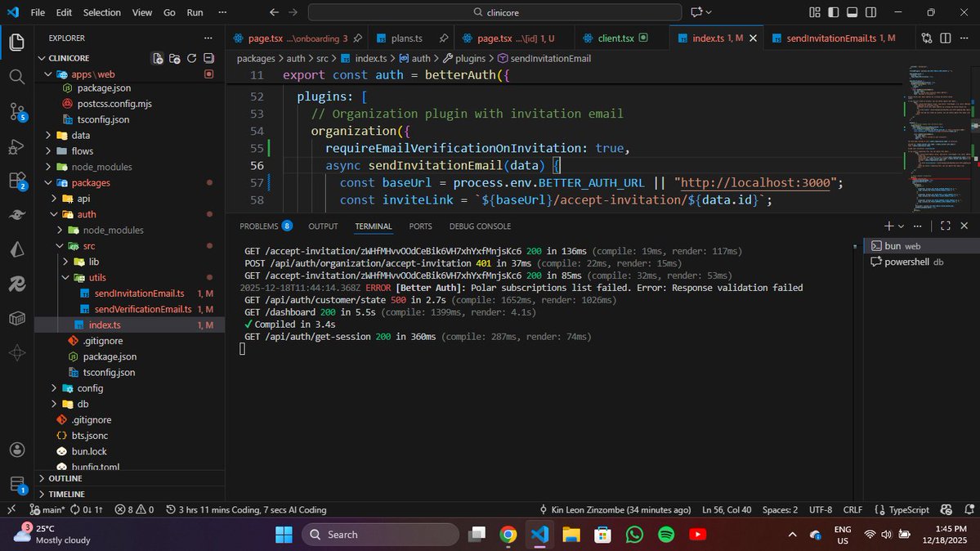Toggle the primary sidebar visibility

pyautogui.click(x=833, y=12)
